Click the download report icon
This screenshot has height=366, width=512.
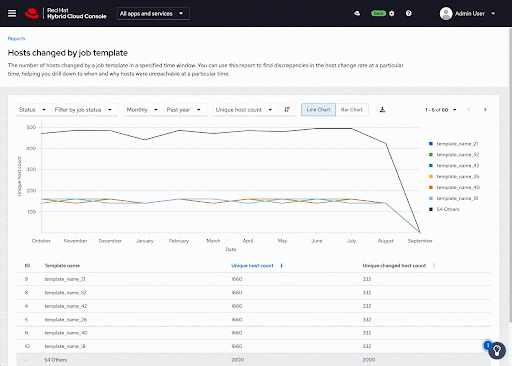click(382, 110)
